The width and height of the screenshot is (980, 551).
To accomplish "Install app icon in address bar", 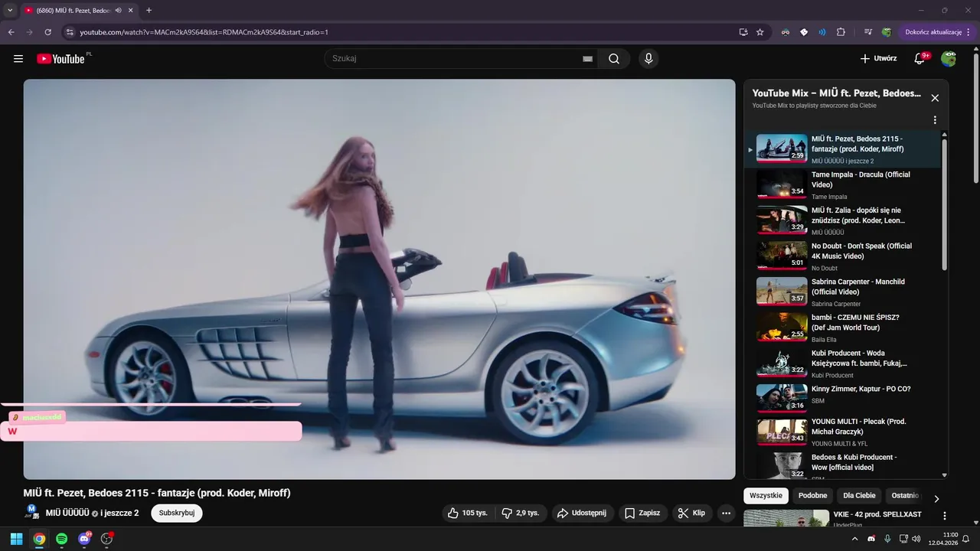I will click(743, 32).
